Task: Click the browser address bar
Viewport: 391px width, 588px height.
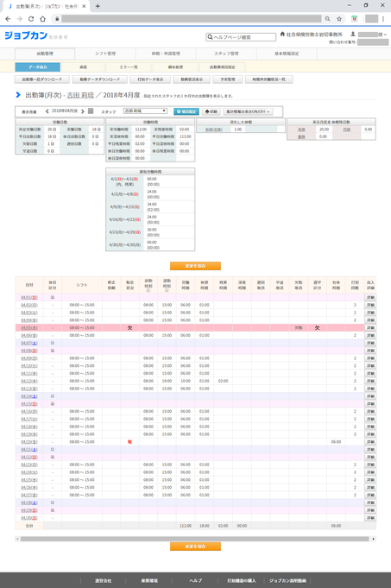Action: click(x=192, y=19)
